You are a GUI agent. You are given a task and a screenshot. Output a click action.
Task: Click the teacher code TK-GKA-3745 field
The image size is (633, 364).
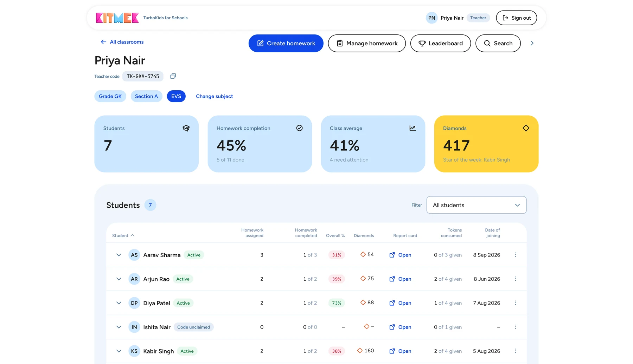tap(143, 76)
